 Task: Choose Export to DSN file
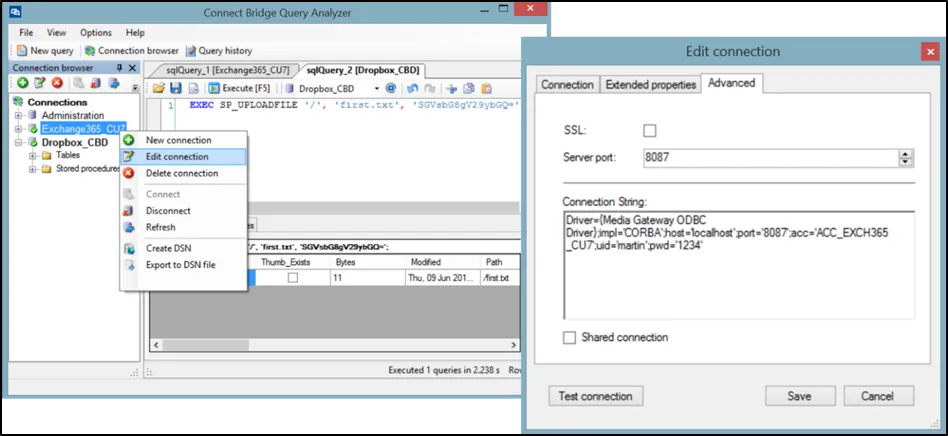(183, 265)
